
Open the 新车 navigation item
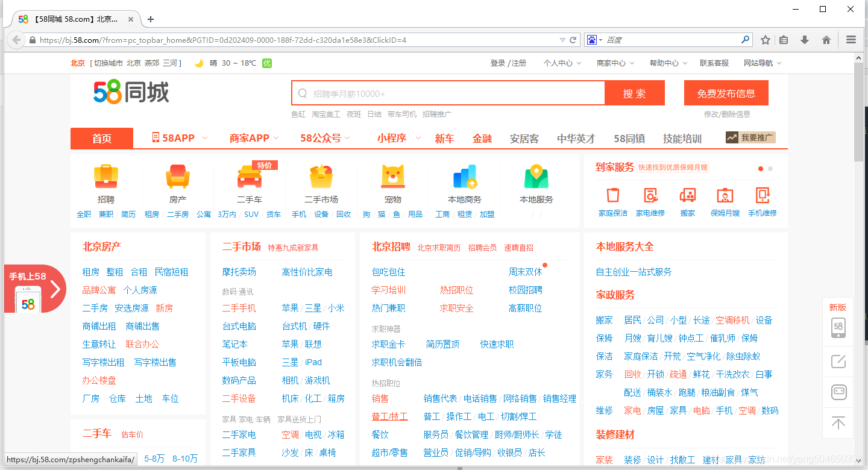pos(444,139)
